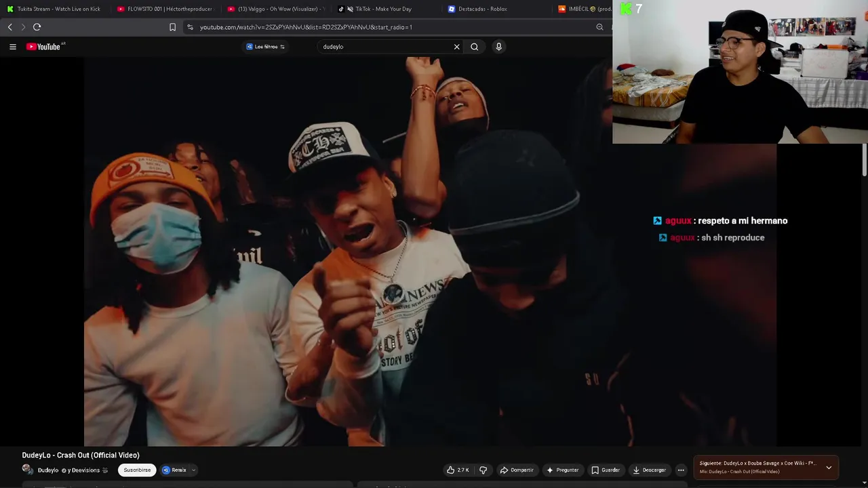Click the browser forward arrow
The height and width of the screenshot is (488, 868).
[x=22, y=27]
